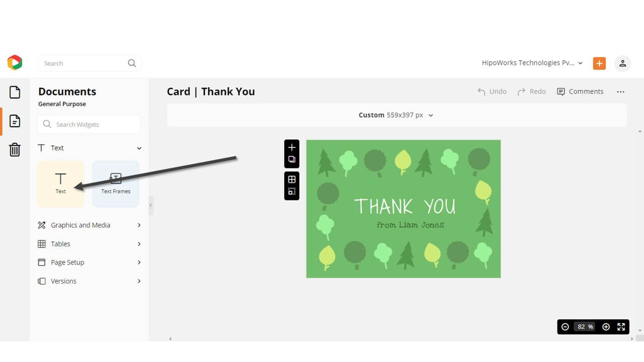Click the orange plus creation button
The image size is (644, 362).
pyautogui.click(x=599, y=63)
